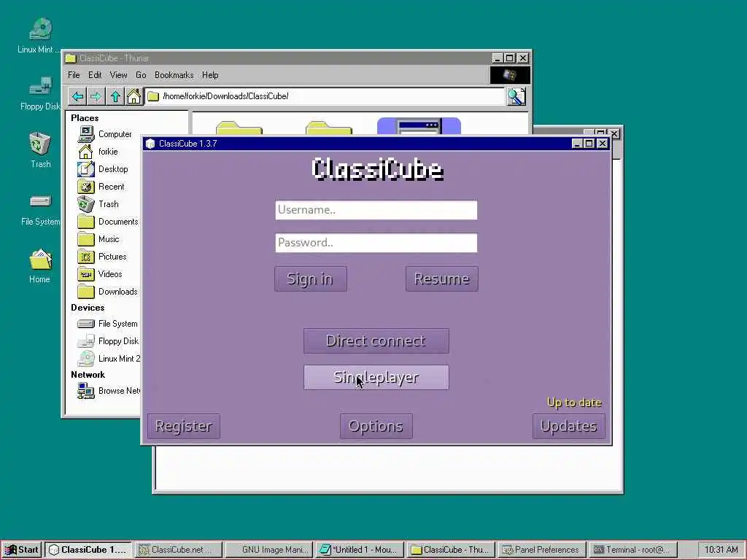This screenshot has width=747, height=560.
Task: Click the Resume button
Action: (x=441, y=279)
